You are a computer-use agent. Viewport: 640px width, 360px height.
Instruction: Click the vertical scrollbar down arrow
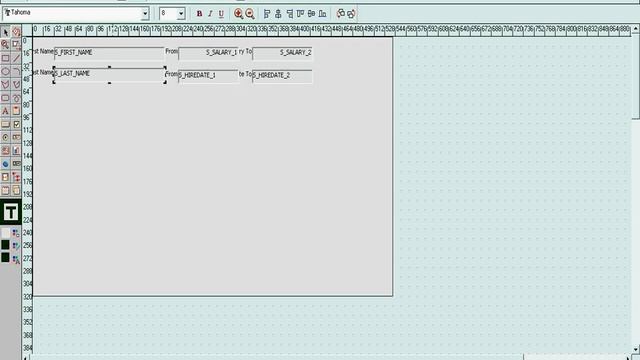(x=636, y=349)
